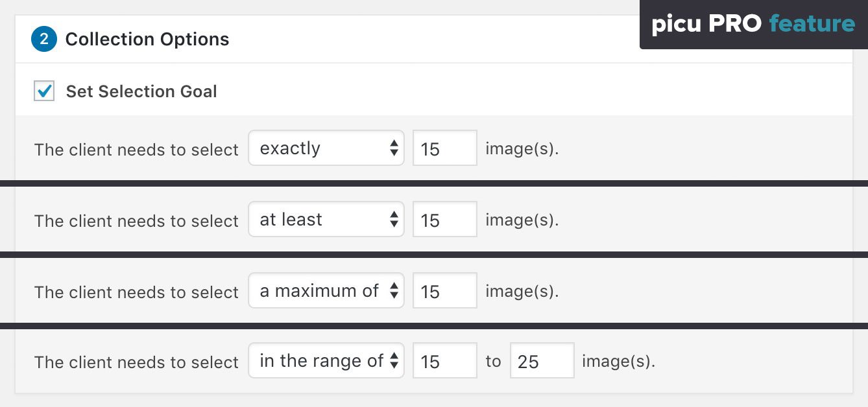Click the Collection Options heading
This screenshot has width=868, height=407.
tap(147, 39)
